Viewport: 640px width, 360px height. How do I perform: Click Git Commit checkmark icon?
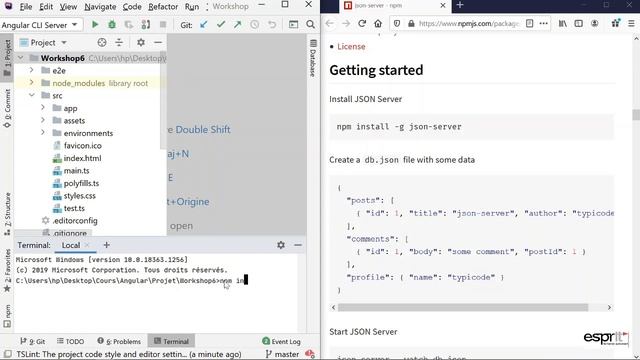click(x=221, y=24)
